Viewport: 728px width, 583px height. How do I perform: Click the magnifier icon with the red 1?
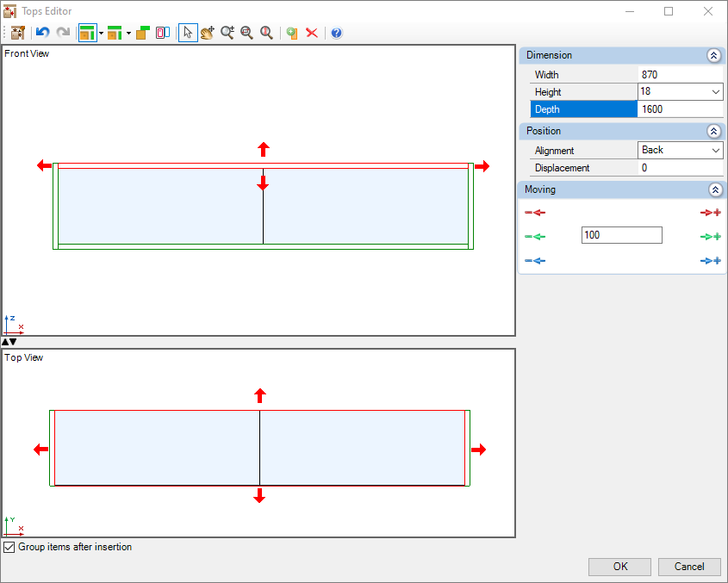coord(266,33)
